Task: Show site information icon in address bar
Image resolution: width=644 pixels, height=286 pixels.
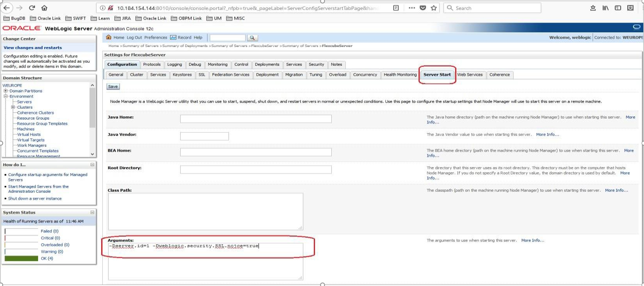Action: pyautogui.click(x=103, y=8)
